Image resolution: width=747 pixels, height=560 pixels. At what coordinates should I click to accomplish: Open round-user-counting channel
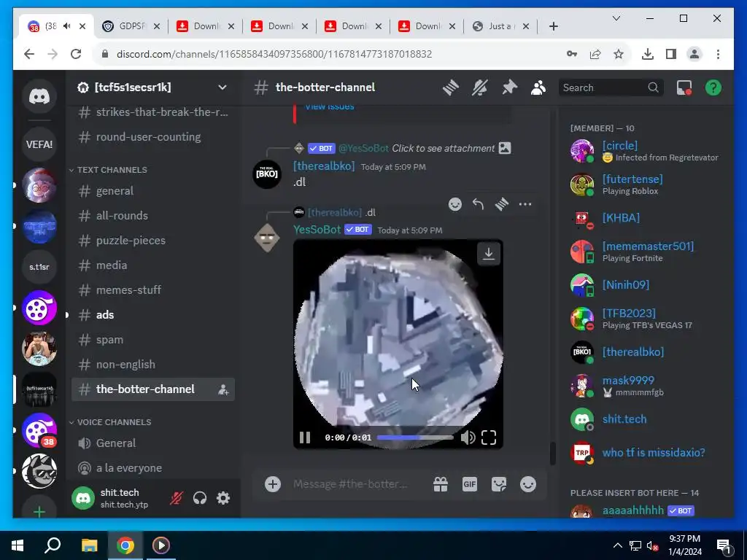152,137
